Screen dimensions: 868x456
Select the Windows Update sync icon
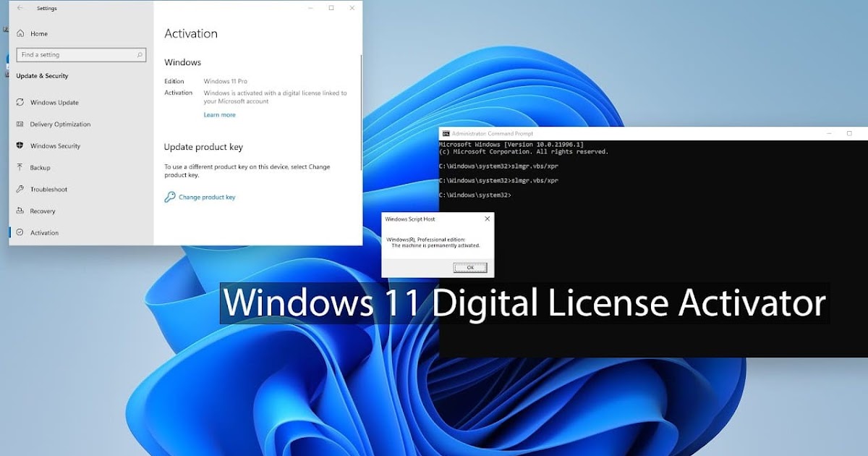click(x=21, y=102)
